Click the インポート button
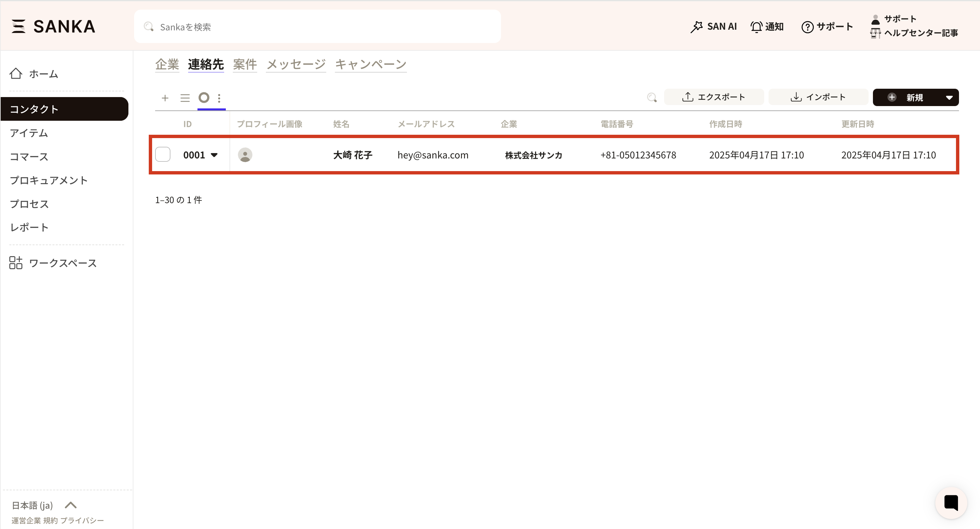Image resolution: width=980 pixels, height=529 pixels. (818, 97)
